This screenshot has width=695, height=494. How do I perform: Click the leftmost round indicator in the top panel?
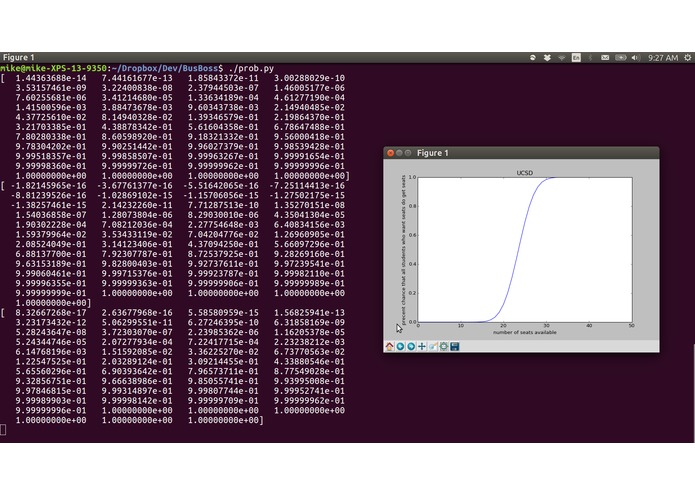[533, 58]
